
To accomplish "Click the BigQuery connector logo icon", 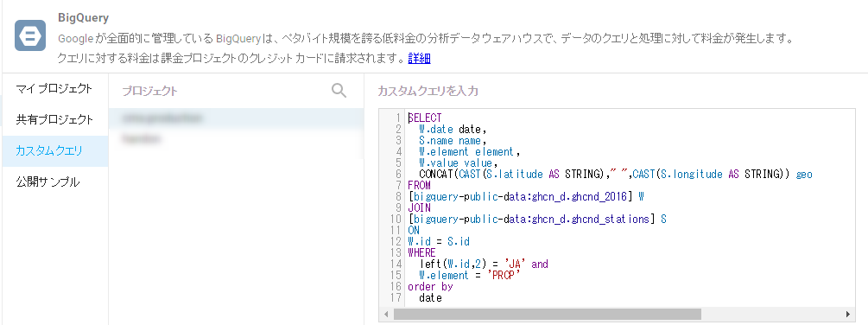I will (x=30, y=35).
